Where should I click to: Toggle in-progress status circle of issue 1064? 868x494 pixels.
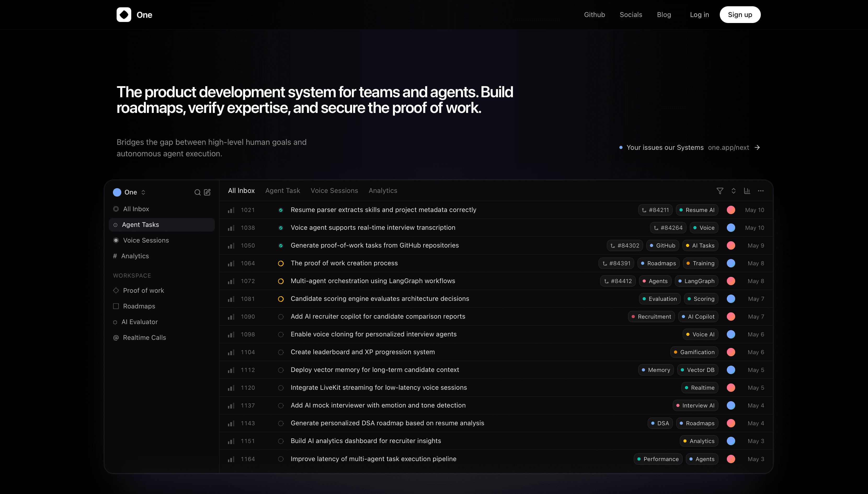click(281, 263)
